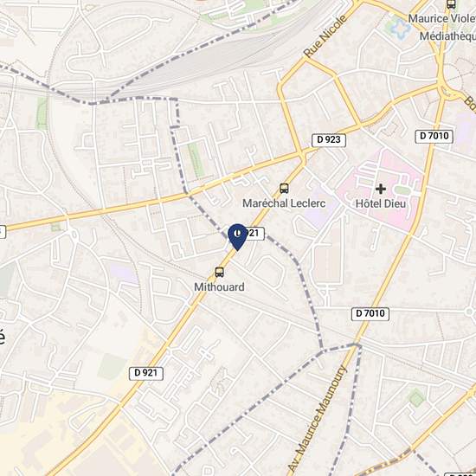Click the Maurice Violette bus stop icon
This screenshot has height=476, width=476.
[x=451, y=4]
